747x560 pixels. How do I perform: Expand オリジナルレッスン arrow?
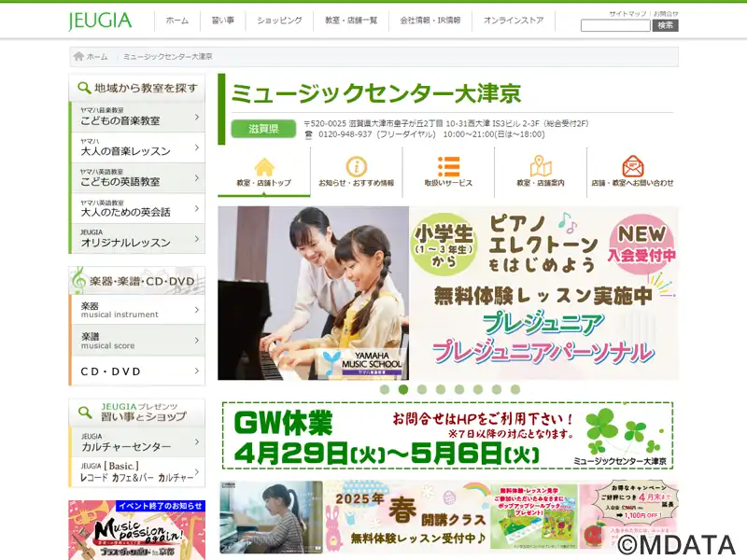pyautogui.click(x=197, y=239)
